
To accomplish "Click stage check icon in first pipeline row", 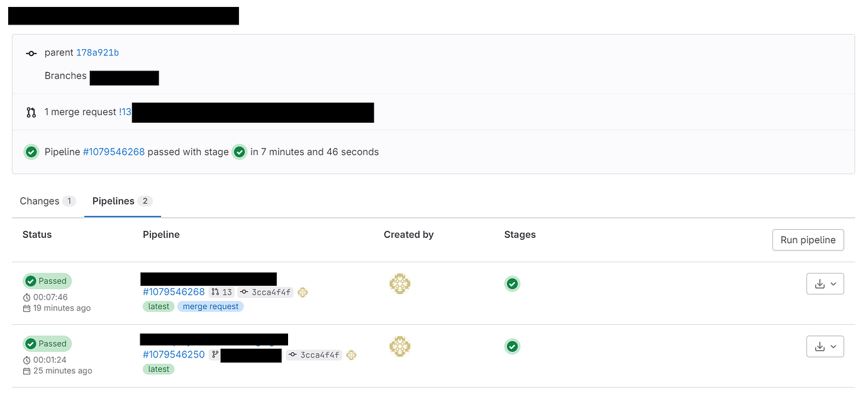I will coord(512,284).
